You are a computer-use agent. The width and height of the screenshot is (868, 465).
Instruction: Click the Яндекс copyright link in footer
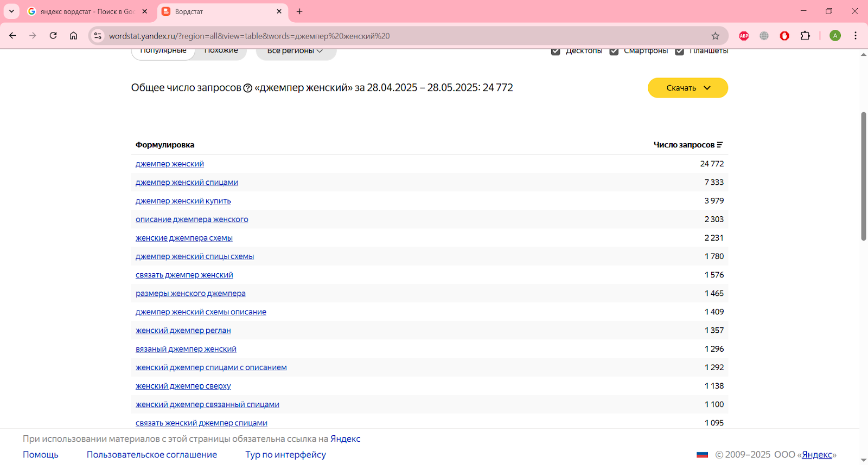pos(817,455)
